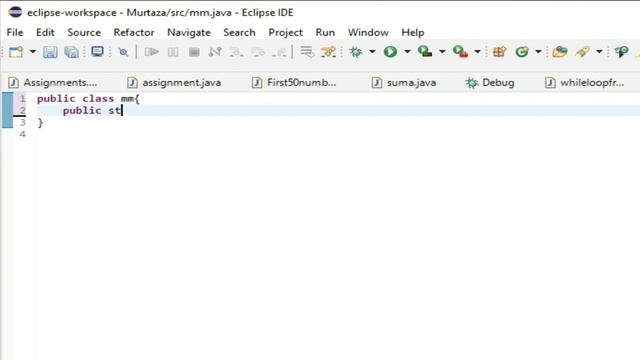Switch to the Debug tab
This screenshot has width=640, height=360.
pyautogui.click(x=490, y=82)
